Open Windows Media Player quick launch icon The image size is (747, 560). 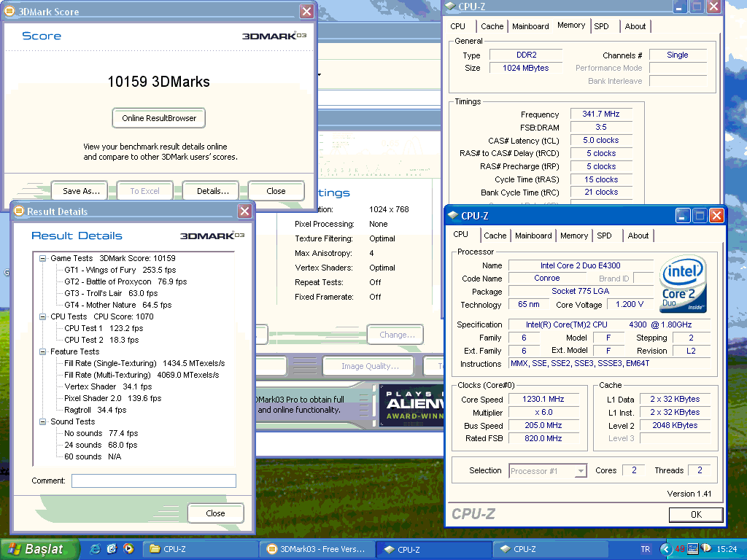point(128,549)
